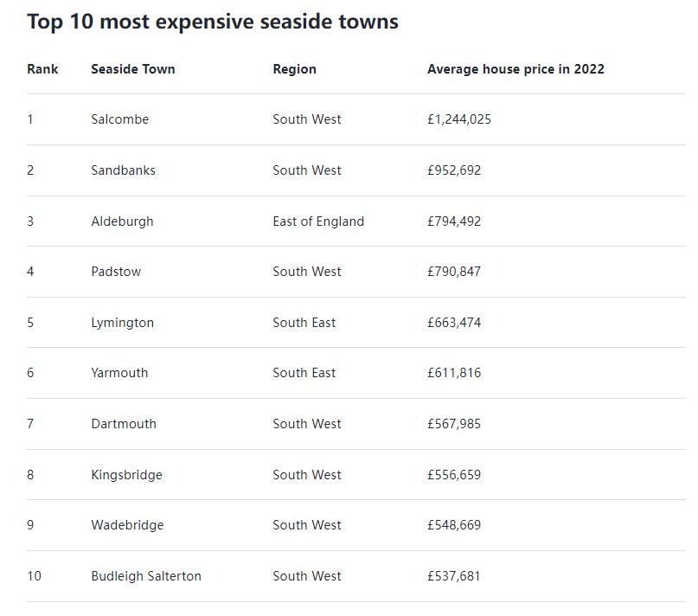Click the Wadebridge town name
The height and width of the screenshot is (616, 698).
click(127, 525)
